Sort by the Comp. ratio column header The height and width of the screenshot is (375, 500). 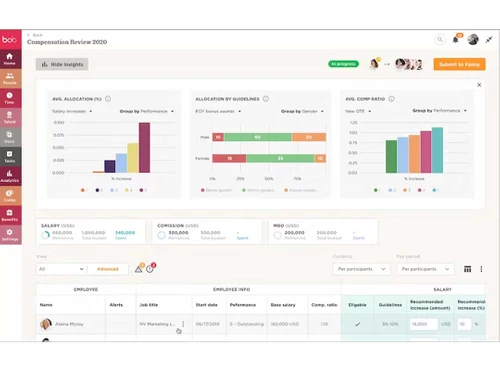(324, 305)
